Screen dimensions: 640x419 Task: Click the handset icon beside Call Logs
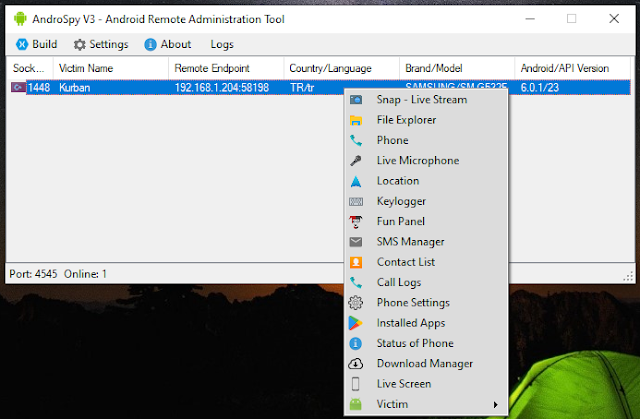pyautogui.click(x=356, y=282)
